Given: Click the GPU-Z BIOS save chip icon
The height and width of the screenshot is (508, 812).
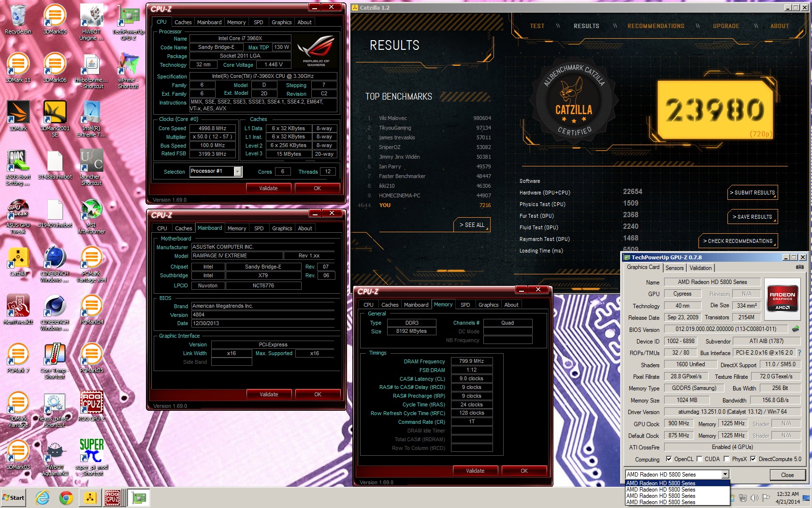Looking at the screenshot, I should tap(795, 329).
